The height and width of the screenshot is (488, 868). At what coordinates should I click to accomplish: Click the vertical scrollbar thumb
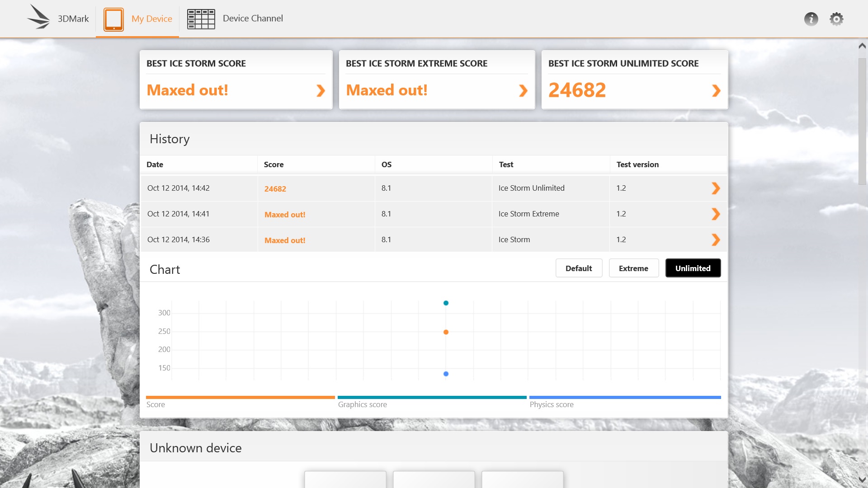coord(862,121)
